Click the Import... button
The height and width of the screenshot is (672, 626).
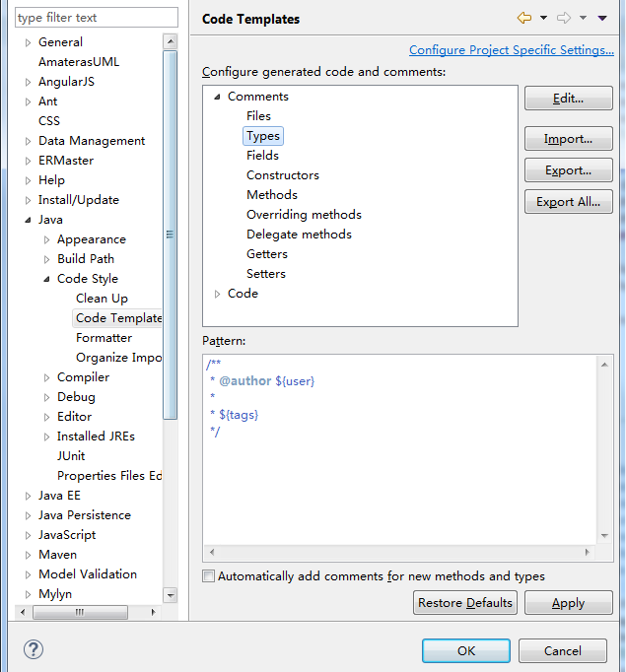(x=568, y=139)
